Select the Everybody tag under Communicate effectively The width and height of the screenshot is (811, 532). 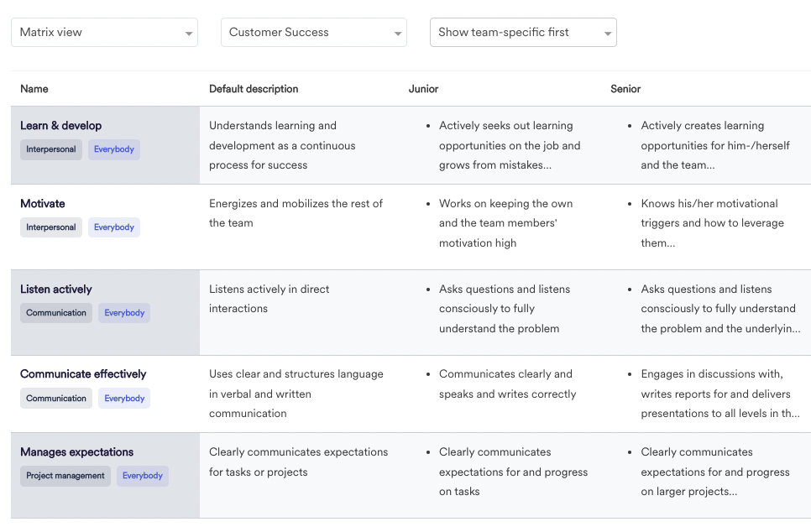[123, 398]
